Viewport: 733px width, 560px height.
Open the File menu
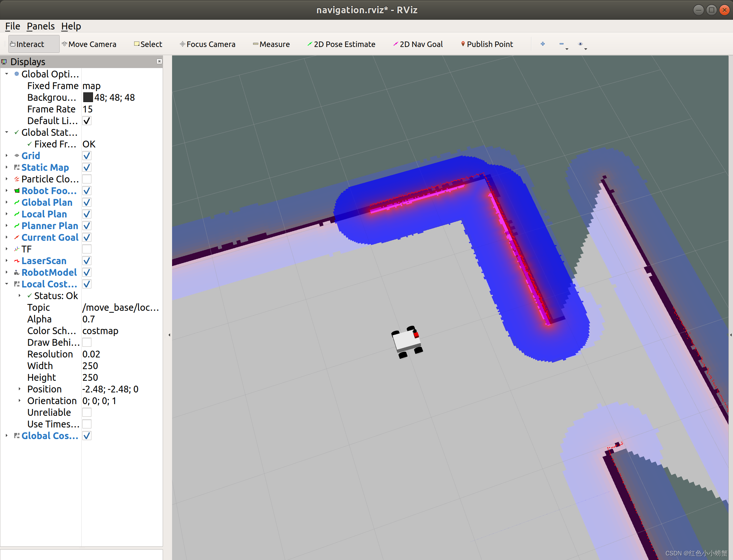(x=13, y=26)
